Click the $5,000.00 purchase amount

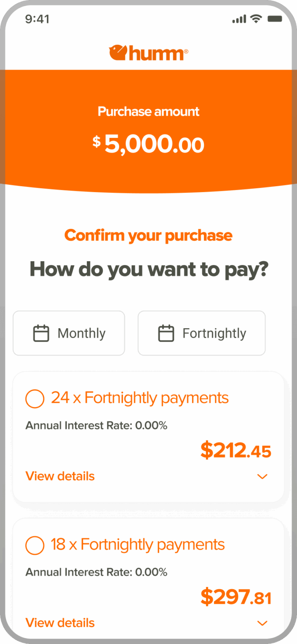coord(148,144)
